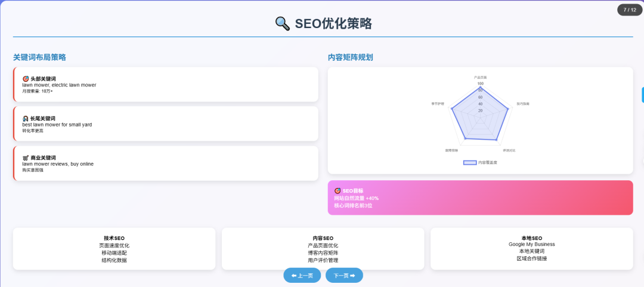Click the 技巧指南 data point on the radar chart
This screenshot has width=644, height=287.
(x=507, y=109)
